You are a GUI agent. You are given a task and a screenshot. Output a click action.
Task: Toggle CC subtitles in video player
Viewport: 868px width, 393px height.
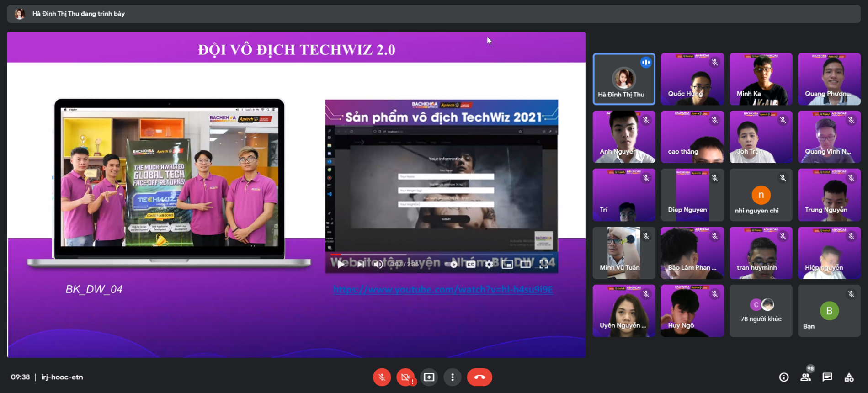pyautogui.click(x=471, y=264)
